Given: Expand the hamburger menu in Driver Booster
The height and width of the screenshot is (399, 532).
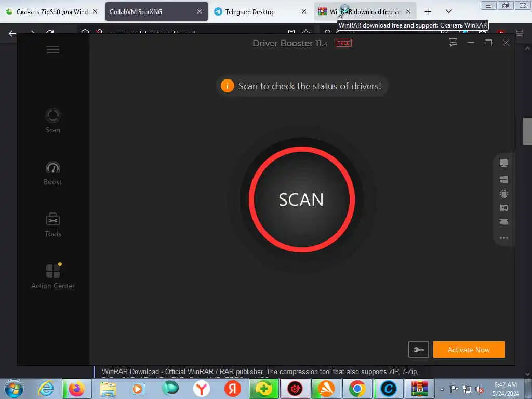Looking at the screenshot, I should tap(53, 49).
